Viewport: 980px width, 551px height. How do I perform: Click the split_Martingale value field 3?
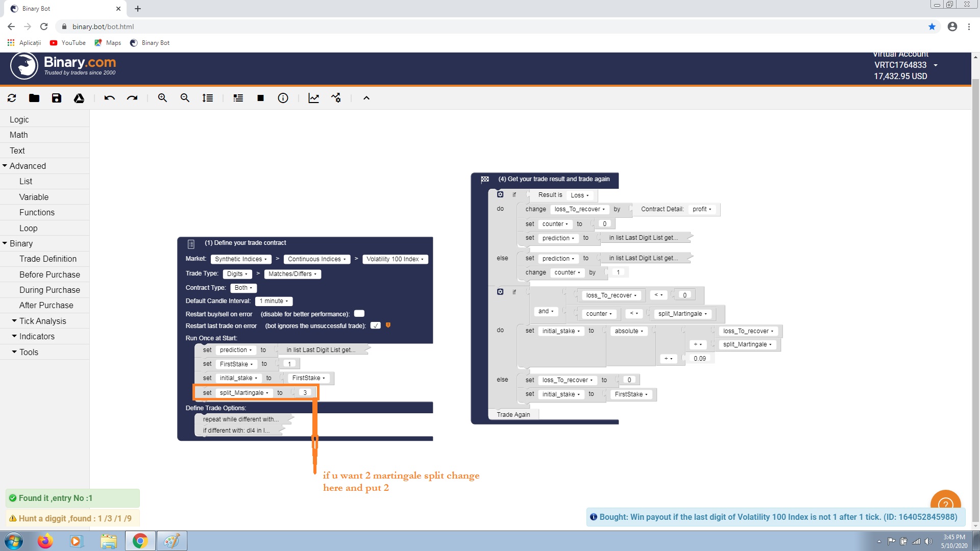(x=305, y=392)
